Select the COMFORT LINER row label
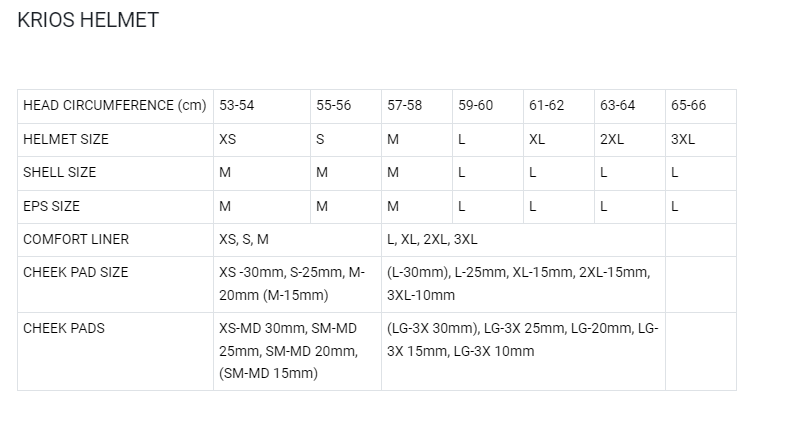 click(x=76, y=239)
